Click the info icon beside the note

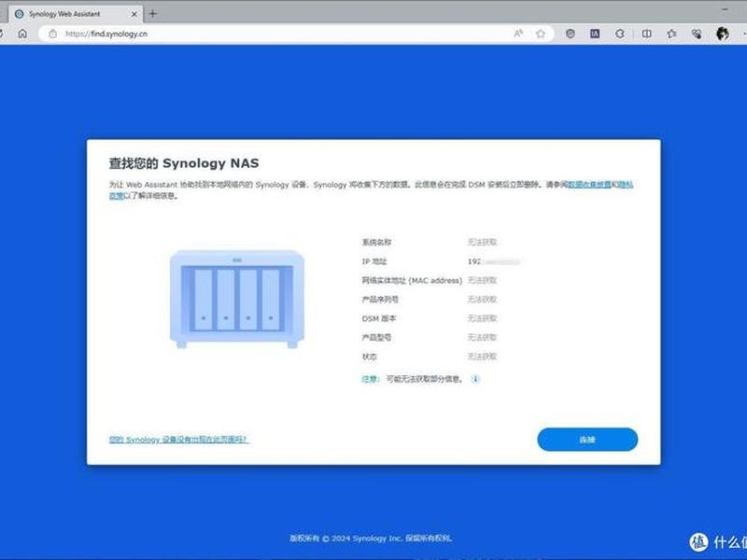(x=475, y=379)
